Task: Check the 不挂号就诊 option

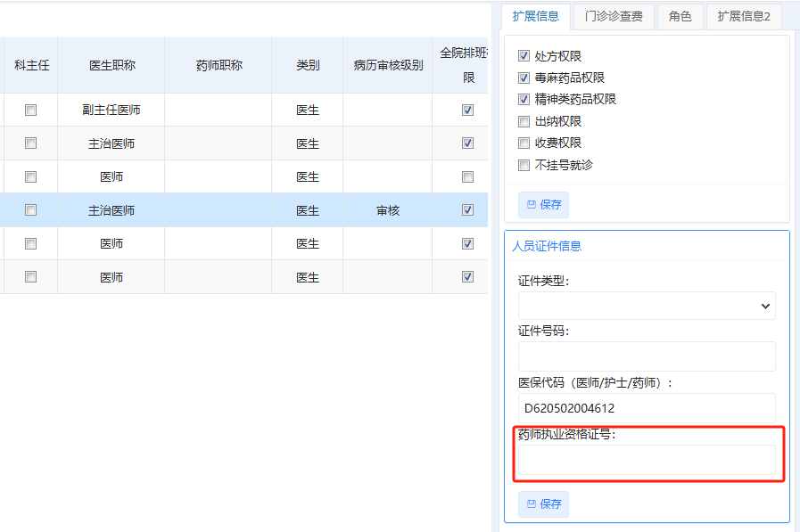Action: click(x=524, y=165)
